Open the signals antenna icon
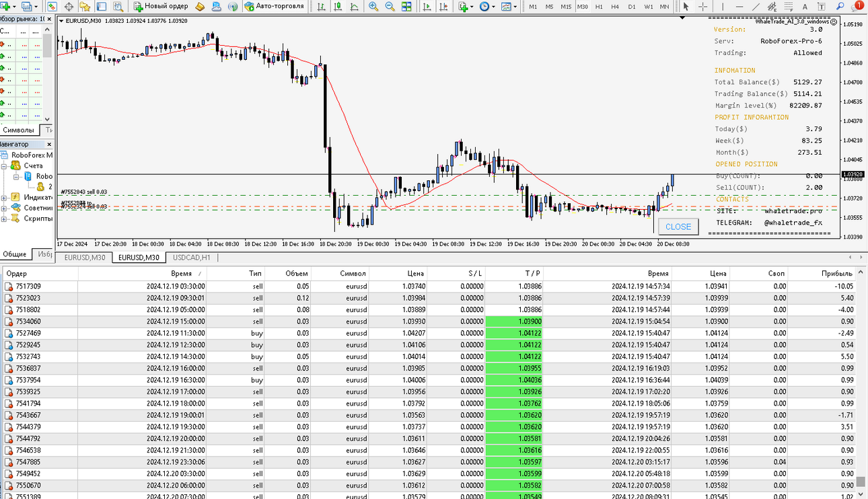Viewport: 868px width, 499px height. (233, 7)
